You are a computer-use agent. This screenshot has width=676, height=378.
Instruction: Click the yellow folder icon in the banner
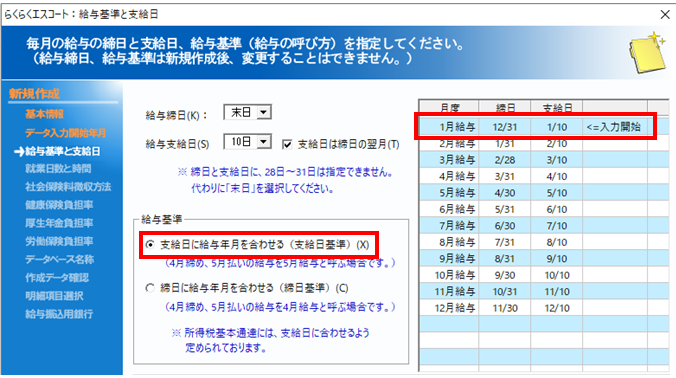tap(647, 52)
